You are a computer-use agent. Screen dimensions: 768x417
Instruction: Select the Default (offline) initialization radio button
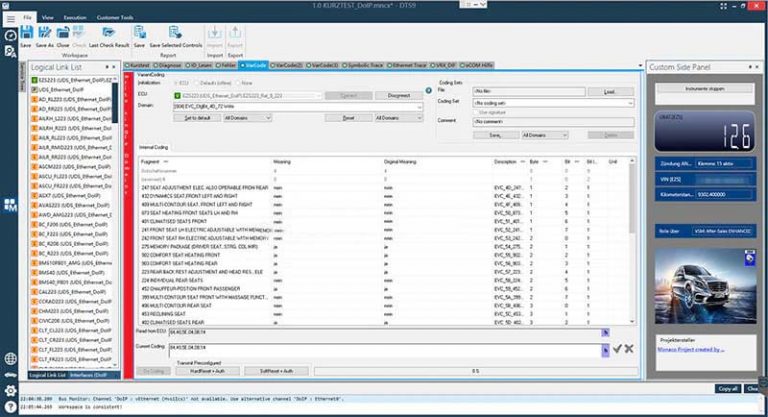point(197,82)
